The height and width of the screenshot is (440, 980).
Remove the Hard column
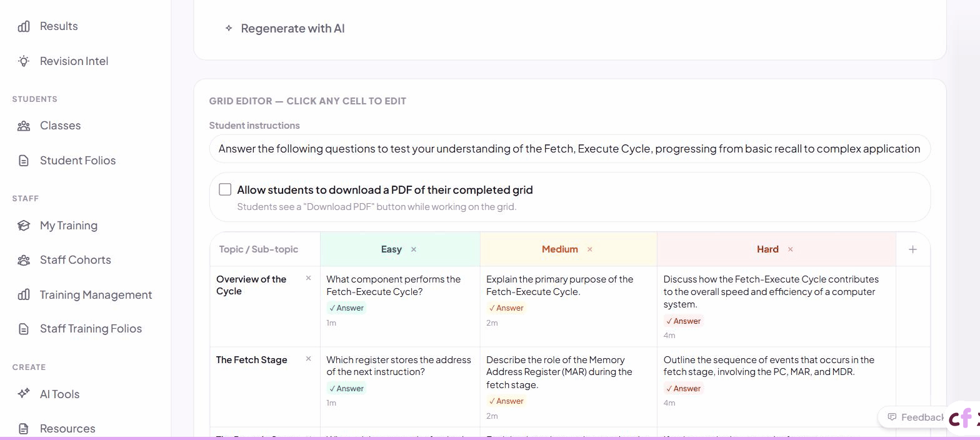point(790,249)
